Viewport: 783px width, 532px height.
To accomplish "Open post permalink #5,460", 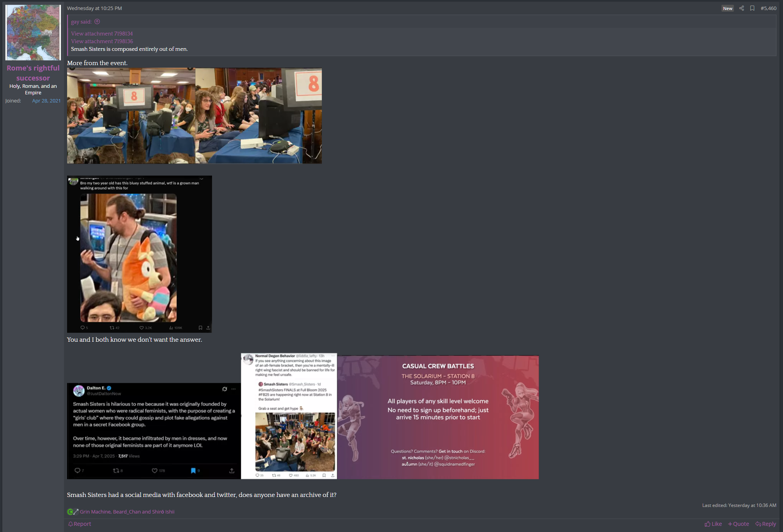I will pyautogui.click(x=768, y=8).
